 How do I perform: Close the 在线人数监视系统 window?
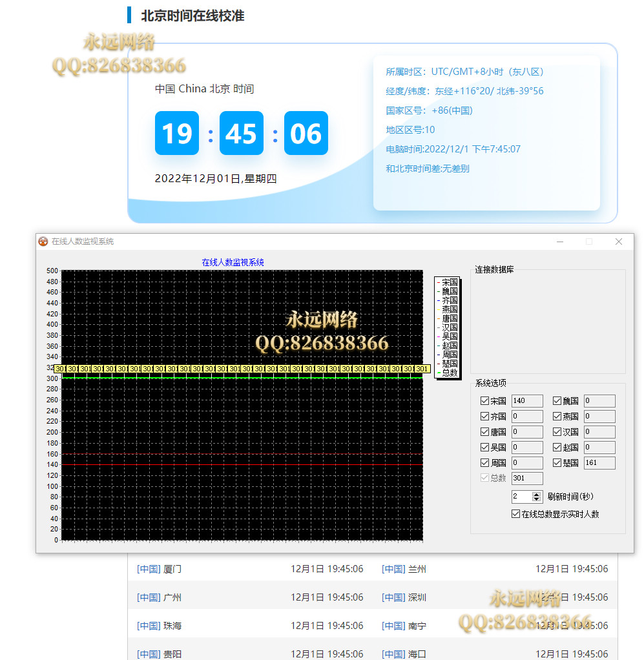(618, 242)
